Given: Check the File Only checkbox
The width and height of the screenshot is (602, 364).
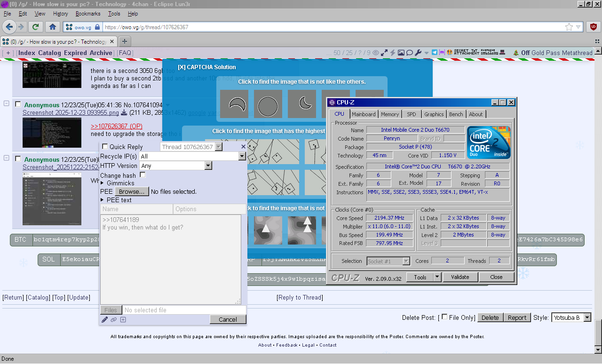Looking at the screenshot, I should point(444,317).
